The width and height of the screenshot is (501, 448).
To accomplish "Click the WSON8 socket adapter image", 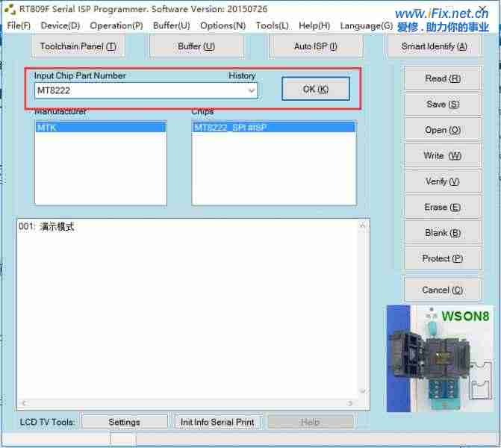I will pyautogui.click(x=438, y=358).
